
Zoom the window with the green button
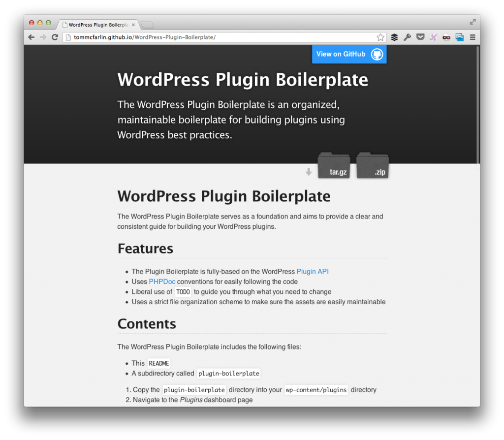(x=48, y=23)
